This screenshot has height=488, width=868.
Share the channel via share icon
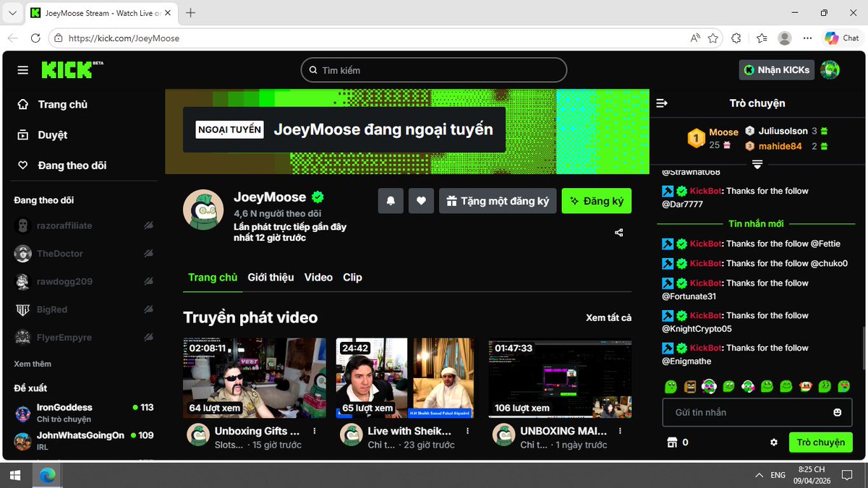click(619, 233)
